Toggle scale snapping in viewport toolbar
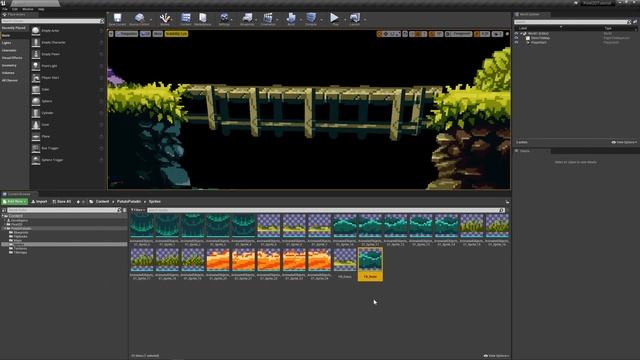 pyautogui.click(x=477, y=34)
